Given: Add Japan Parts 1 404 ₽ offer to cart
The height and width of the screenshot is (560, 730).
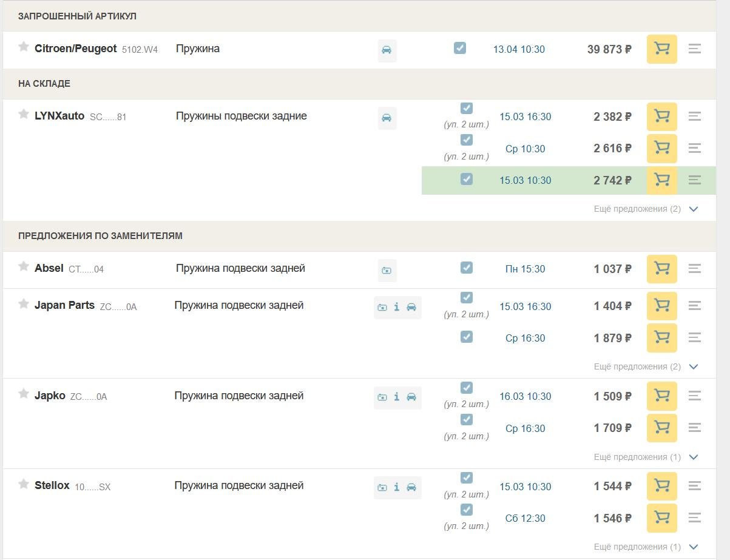Looking at the screenshot, I should click(x=662, y=306).
